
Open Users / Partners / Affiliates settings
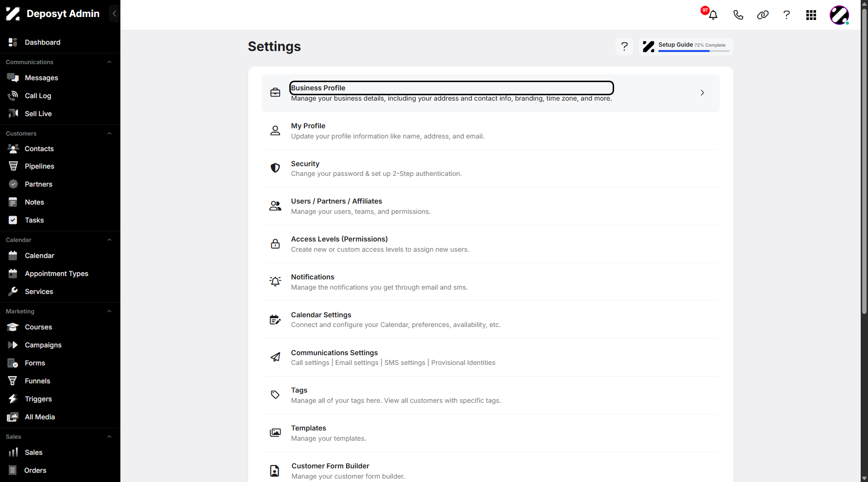490,206
